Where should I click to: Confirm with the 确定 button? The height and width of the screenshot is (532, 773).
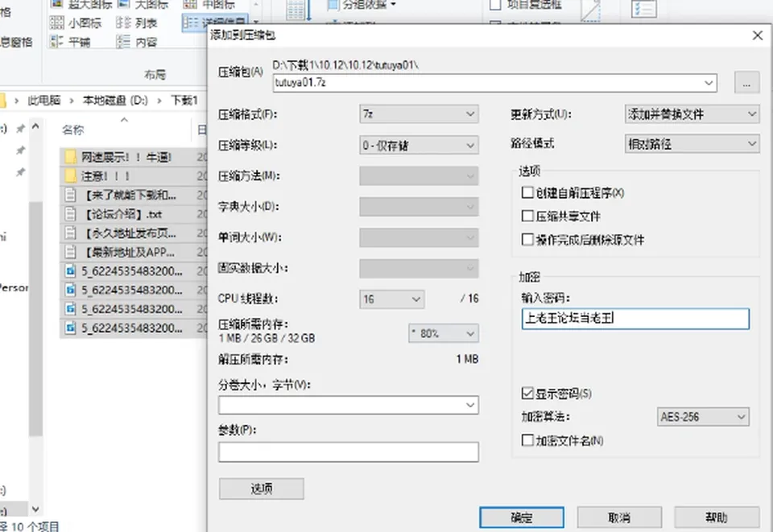(522, 518)
